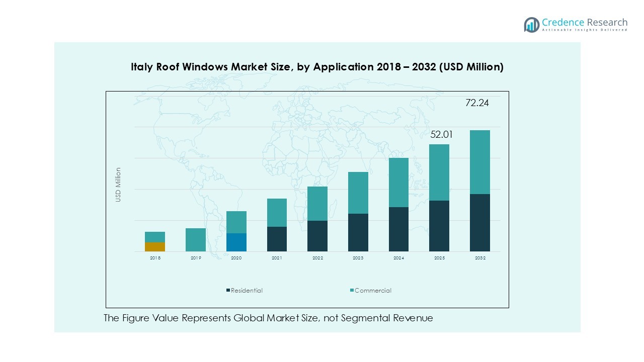Viewport: 644px width, 362px height.
Task: Click the USD Million y-axis title
Action: point(118,185)
